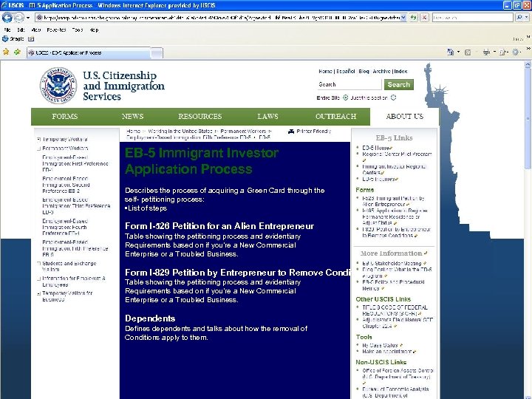This screenshot has width=532, height=399.
Task: Click the page vertical scrollbar thumb
Action: coord(528,119)
